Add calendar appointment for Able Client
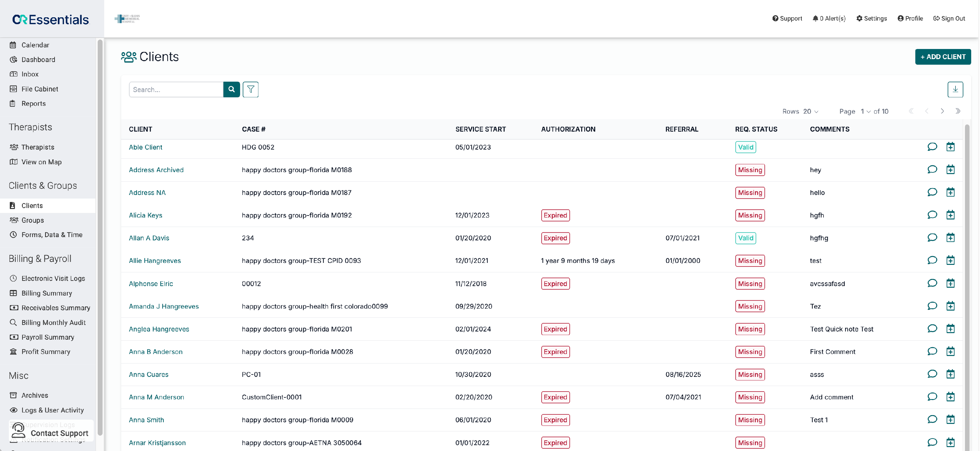Image resolution: width=980 pixels, height=451 pixels. coord(950,147)
